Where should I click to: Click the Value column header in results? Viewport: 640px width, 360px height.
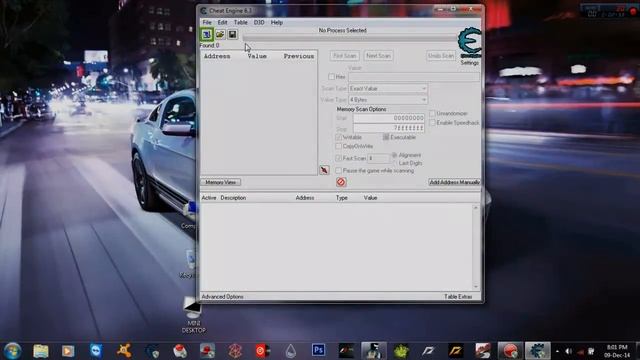click(257, 56)
